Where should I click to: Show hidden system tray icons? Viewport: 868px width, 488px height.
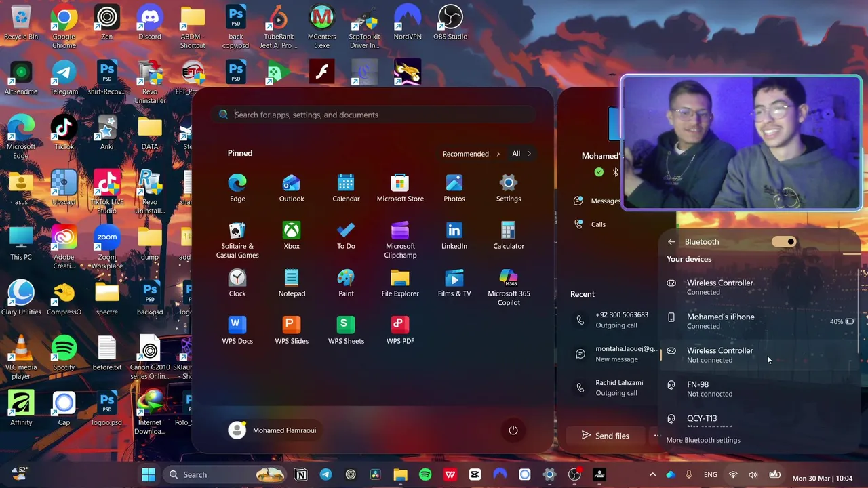click(652, 474)
